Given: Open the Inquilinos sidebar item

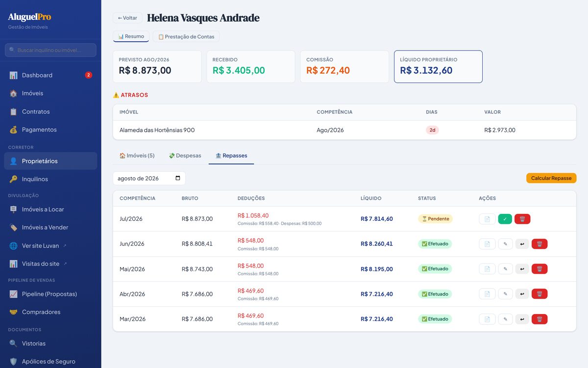Looking at the screenshot, I should click(50, 179).
